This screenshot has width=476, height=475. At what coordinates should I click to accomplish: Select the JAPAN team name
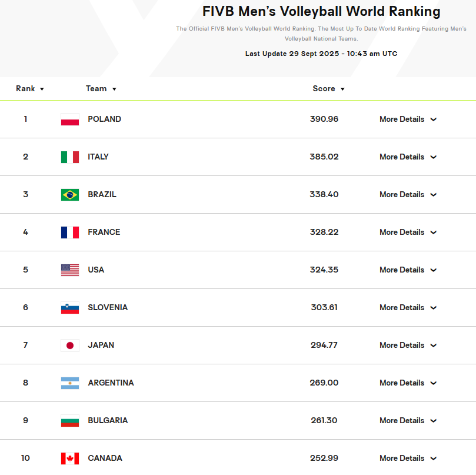click(x=101, y=346)
